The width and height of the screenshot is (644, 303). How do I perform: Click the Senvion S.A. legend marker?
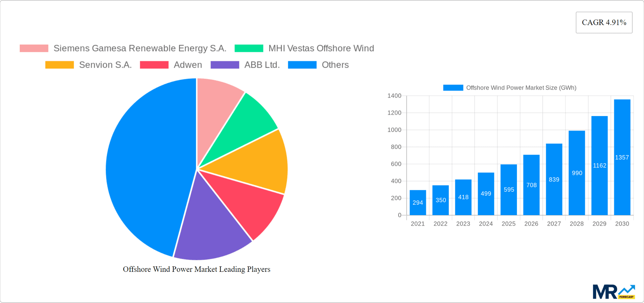pyautogui.click(x=59, y=64)
